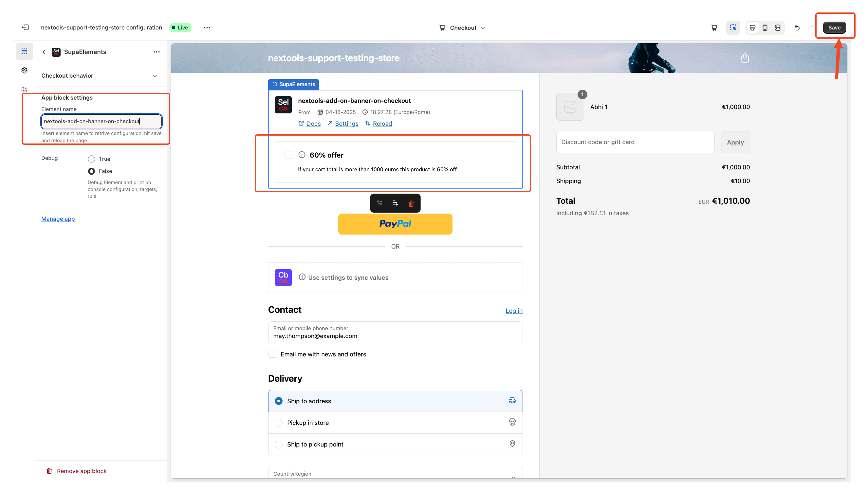Open SupaElements panel more options
Screen dimensions: 868x495
click(x=157, y=52)
